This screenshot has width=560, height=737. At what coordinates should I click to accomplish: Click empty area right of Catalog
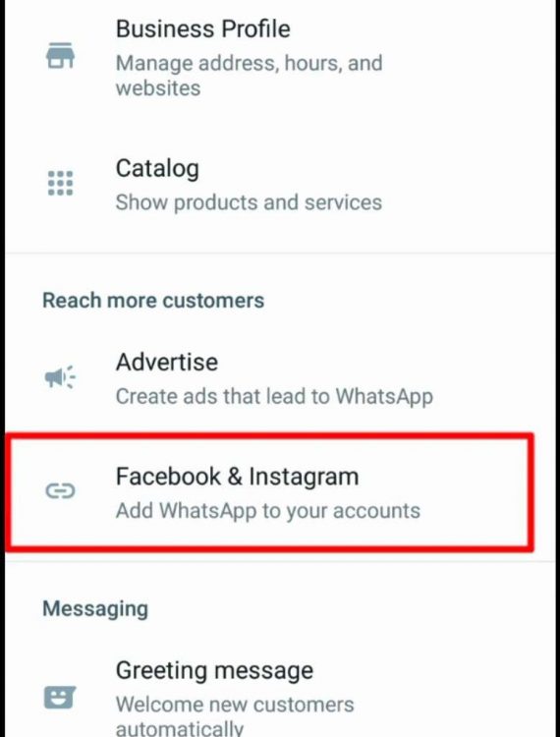coord(376,168)
